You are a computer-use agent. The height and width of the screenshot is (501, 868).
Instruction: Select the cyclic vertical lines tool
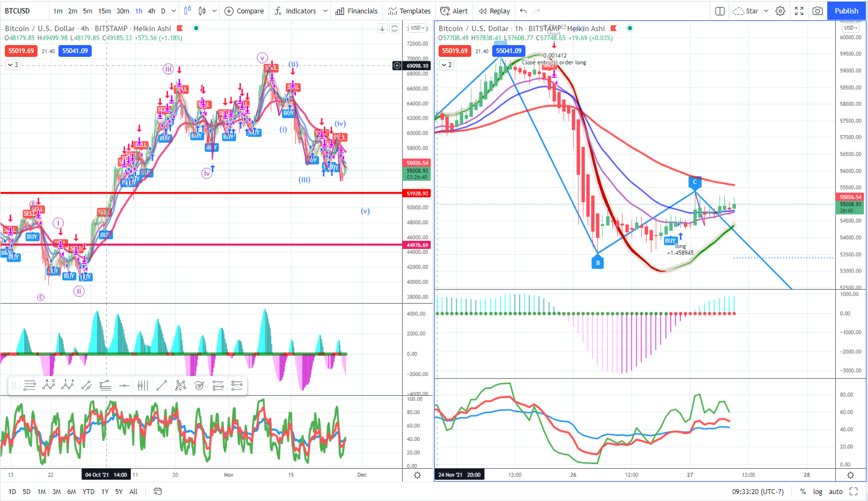pyautogui.click(x=143, y=385)
